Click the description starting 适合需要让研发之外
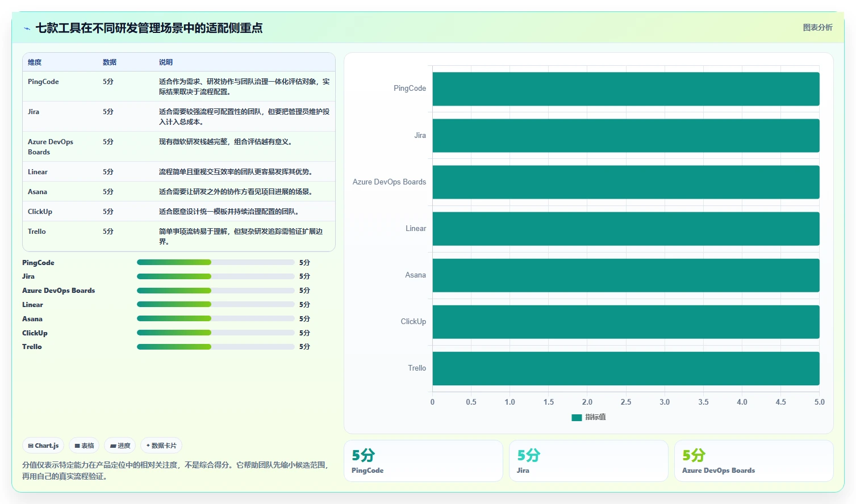The height and width of the screenshot is (504, 856). point(236,192)
